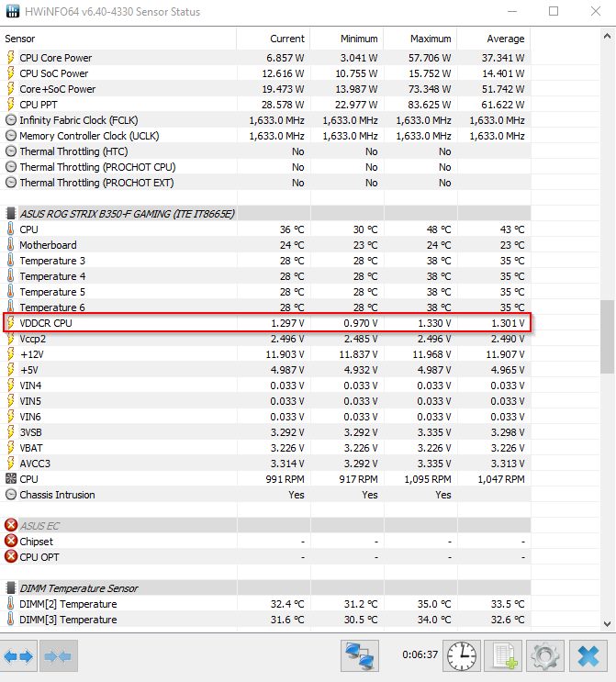Select Thermal Throttling (PROCHOT CPU) row

(x=265, y=167)
